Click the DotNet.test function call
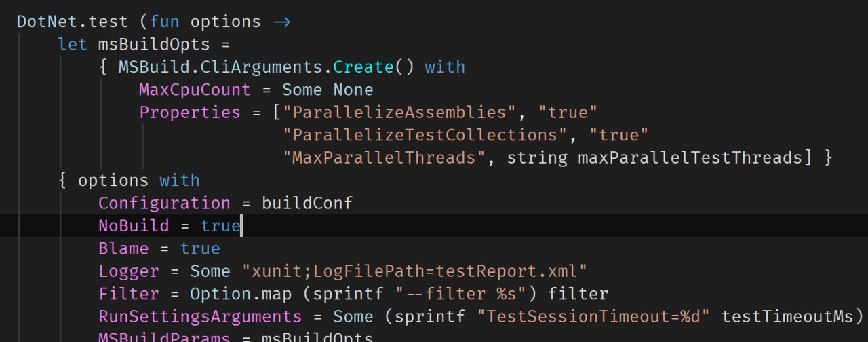This screenshot has height=342, width=868. coord(72,21)
